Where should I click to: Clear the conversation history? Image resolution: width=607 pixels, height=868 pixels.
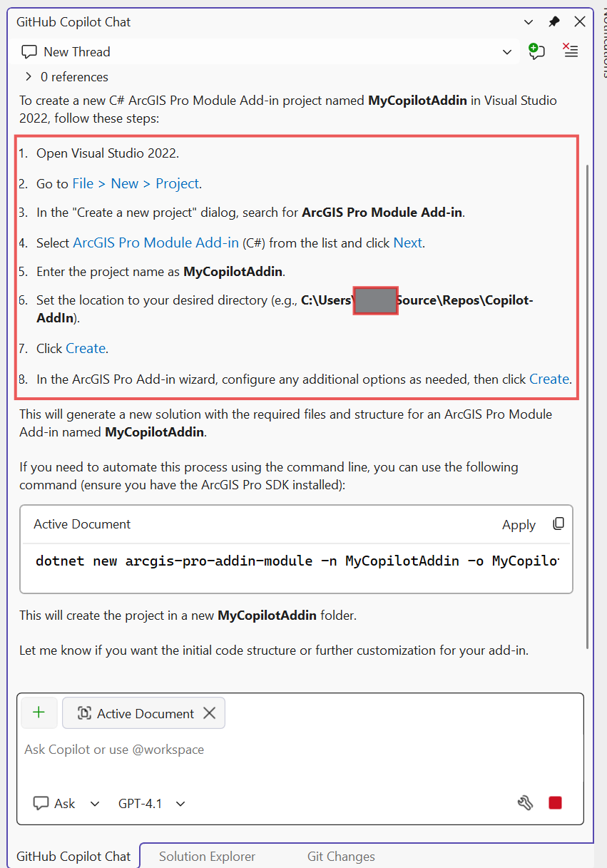[x=570, y=51]
